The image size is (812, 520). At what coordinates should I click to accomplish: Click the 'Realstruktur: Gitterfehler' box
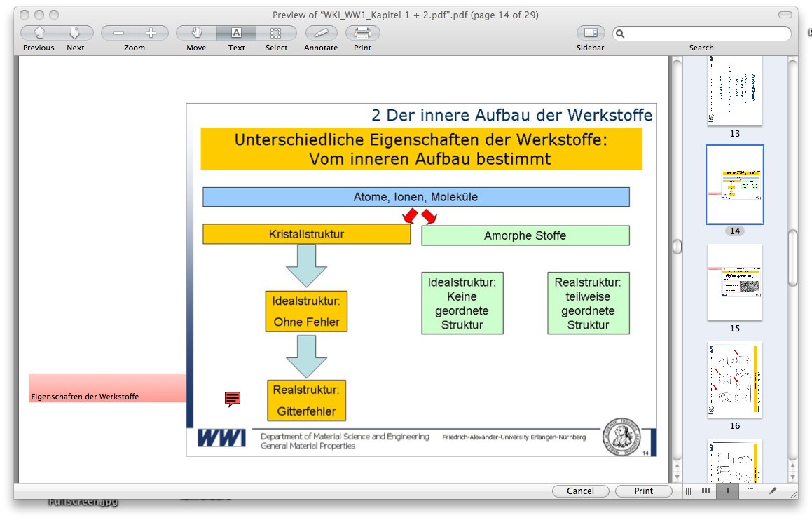pos(307,400)
